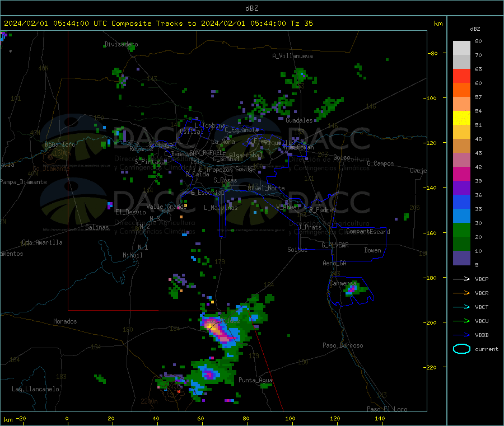Click the R_Padre label

click(321, 210)
